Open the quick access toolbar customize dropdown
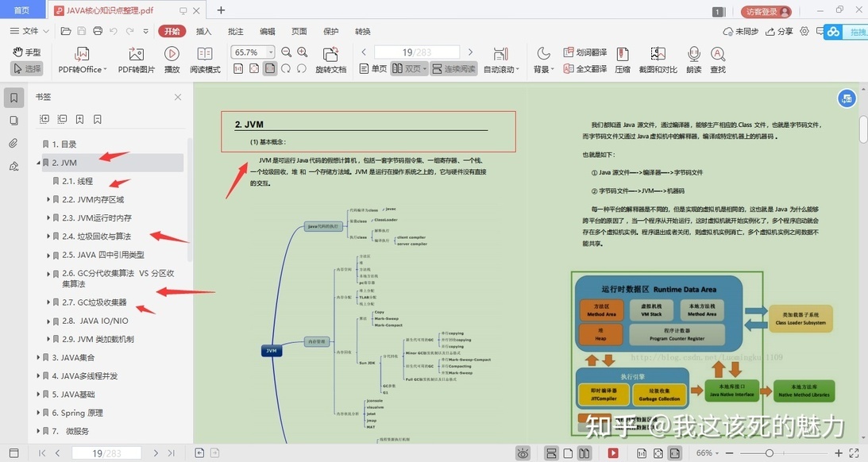This screenshot has height=462, width=868. tap(145, 31)
